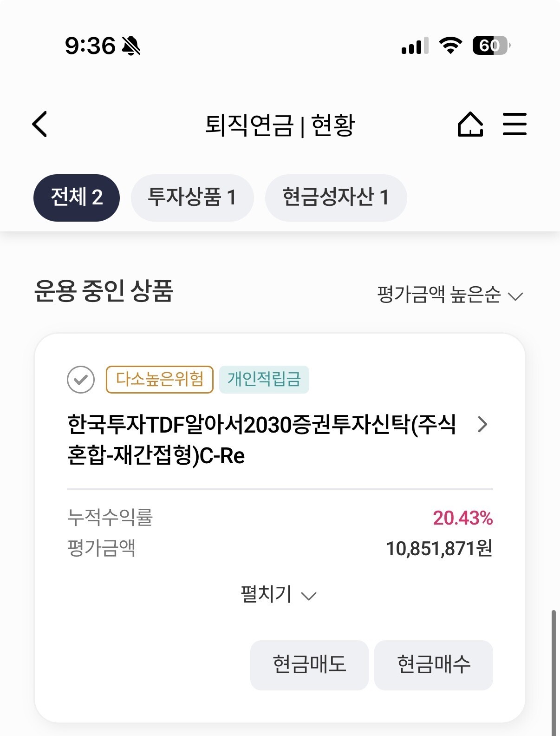
Task: Switch to the 현금성자산 1 tab
Action: (336, 197)
